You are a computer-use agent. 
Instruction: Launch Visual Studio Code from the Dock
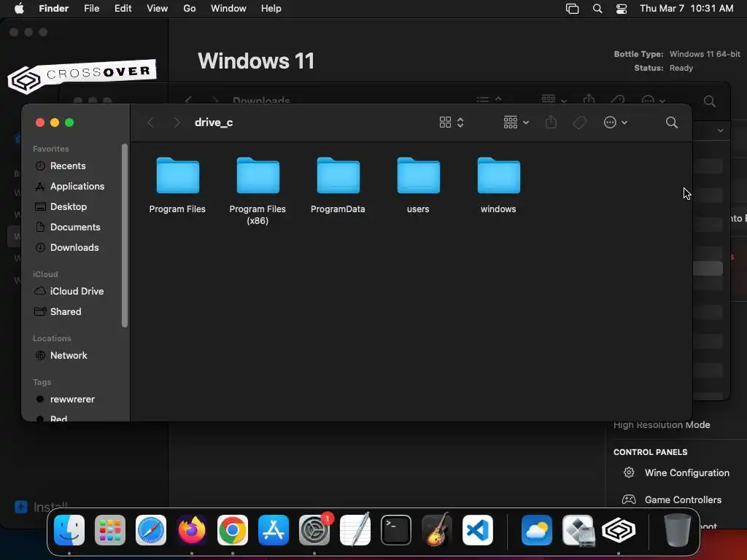coord(477,530)
